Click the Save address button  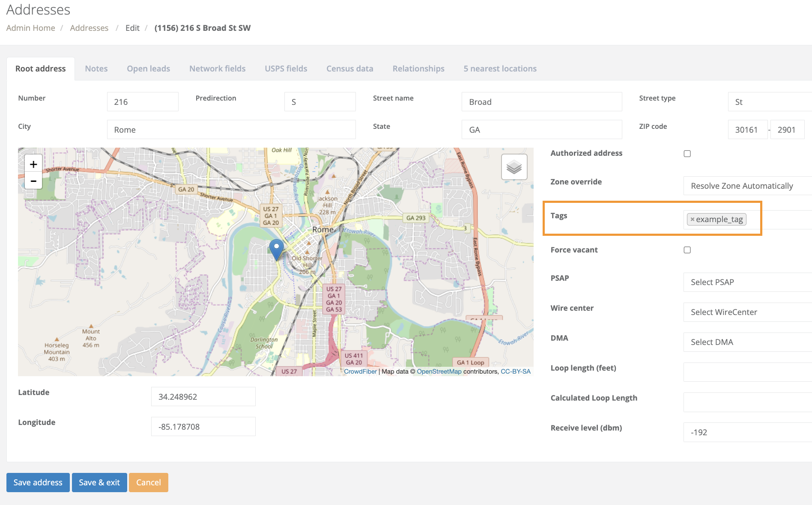[38, 482]
